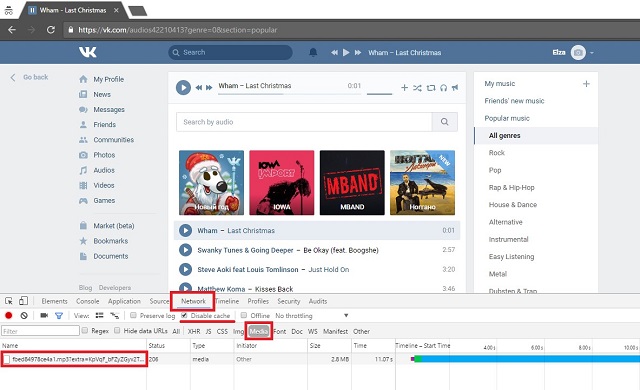Click into Search by audio field
Screen dimensions: 640x390
[x=304, y=122]
